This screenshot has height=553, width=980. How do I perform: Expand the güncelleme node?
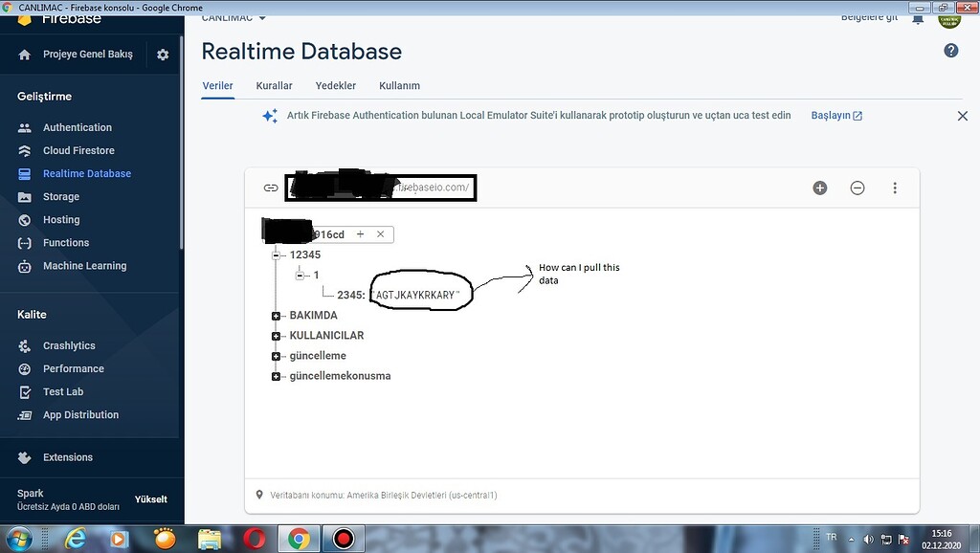(x=276, y=356)
